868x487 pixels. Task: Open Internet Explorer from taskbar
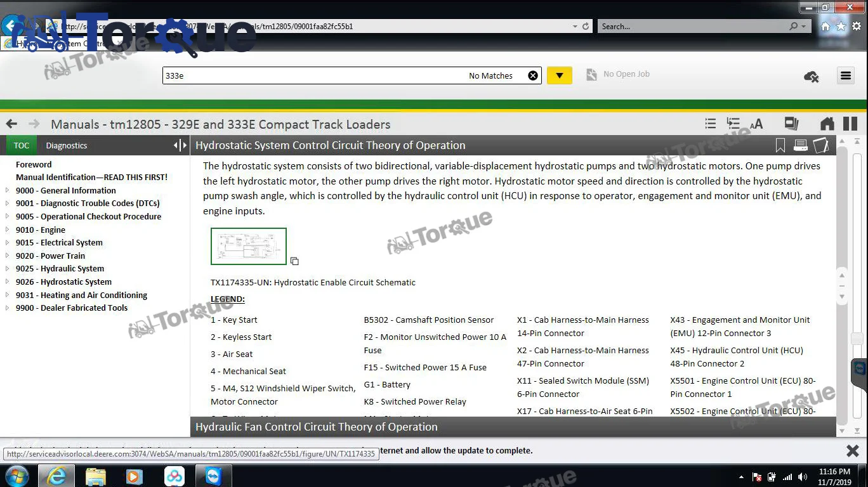[56, 476]
